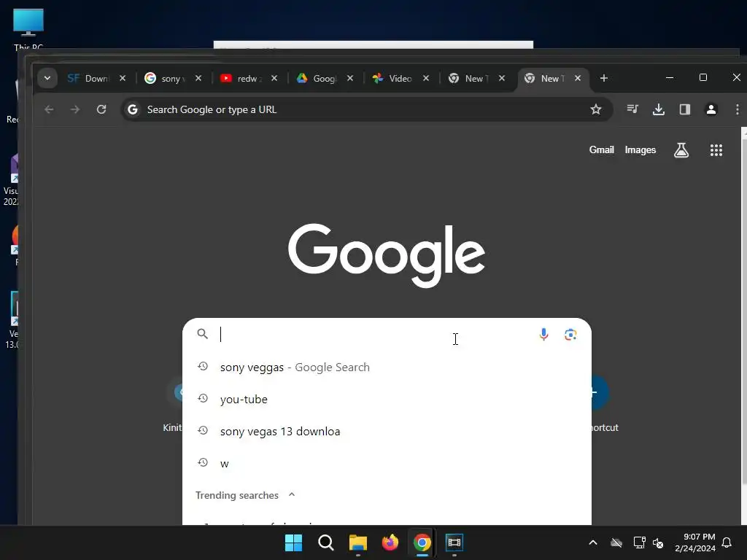Open the video editor taskbar icon
The image size is (747, 560).
tap(454, 542)
